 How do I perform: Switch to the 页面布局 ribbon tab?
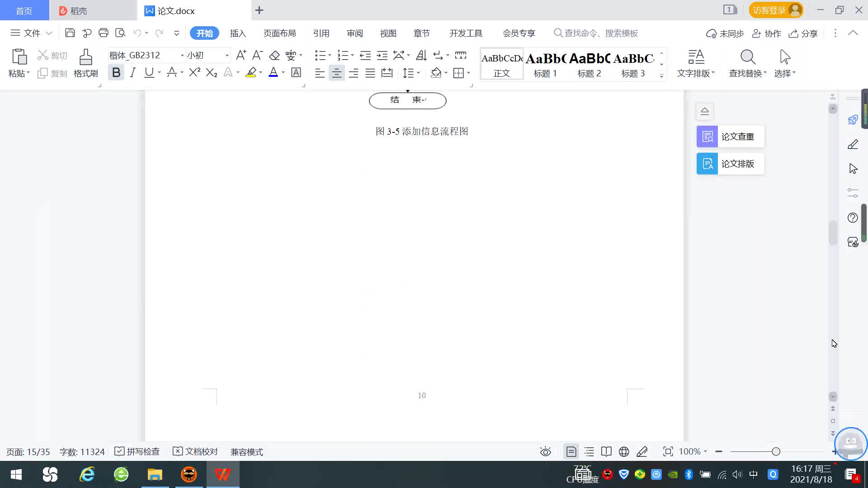279,33
